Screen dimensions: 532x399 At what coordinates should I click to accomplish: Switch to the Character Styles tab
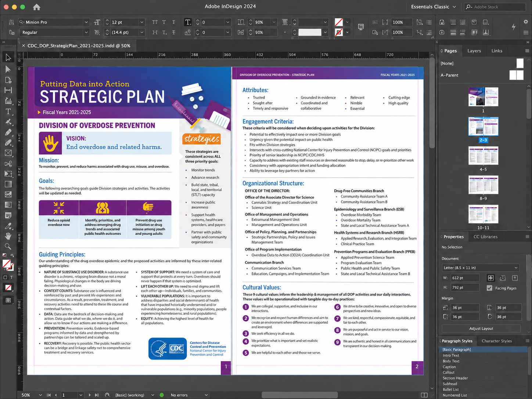point(497,341)
